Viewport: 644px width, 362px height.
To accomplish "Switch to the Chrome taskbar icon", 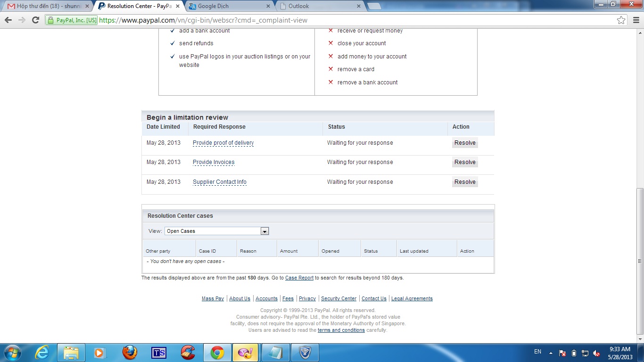I will click(217, 353).
